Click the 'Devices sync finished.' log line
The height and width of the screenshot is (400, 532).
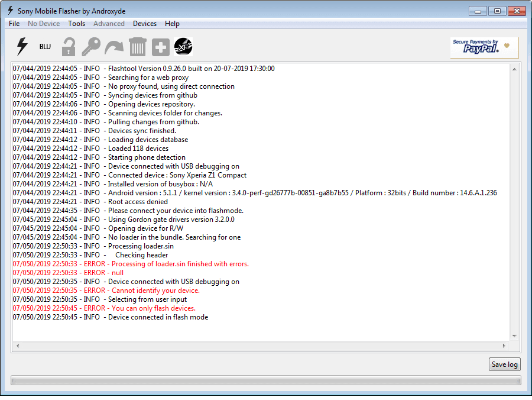coord(95,131)
